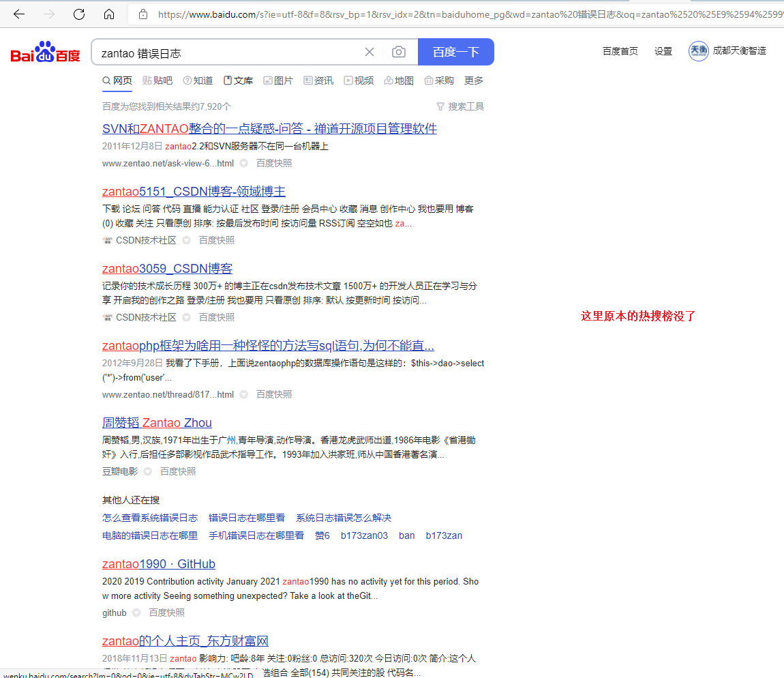Go back with the browser back arrow
This screenshot has width=784, height=678.
19,14
